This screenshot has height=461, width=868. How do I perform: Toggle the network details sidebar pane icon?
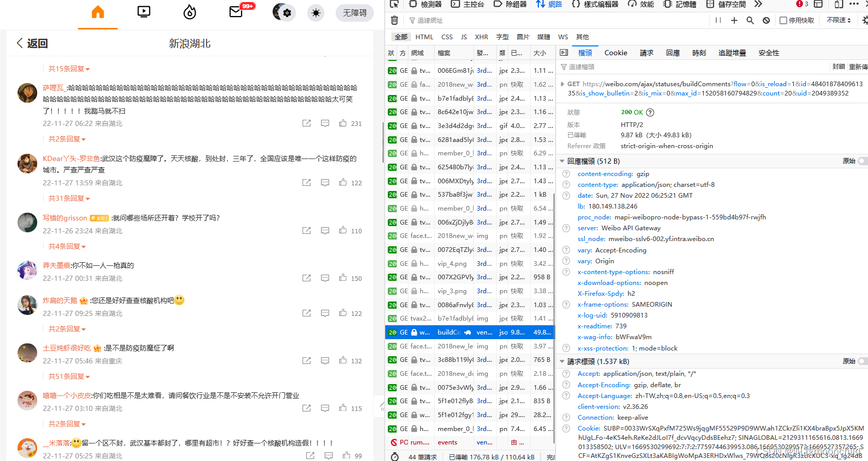click(564, 53)
